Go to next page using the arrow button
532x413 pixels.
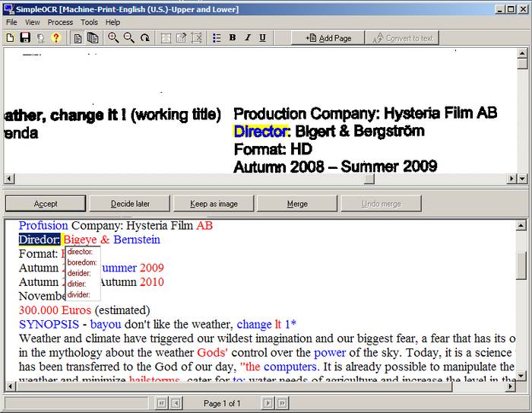point(268,403)
